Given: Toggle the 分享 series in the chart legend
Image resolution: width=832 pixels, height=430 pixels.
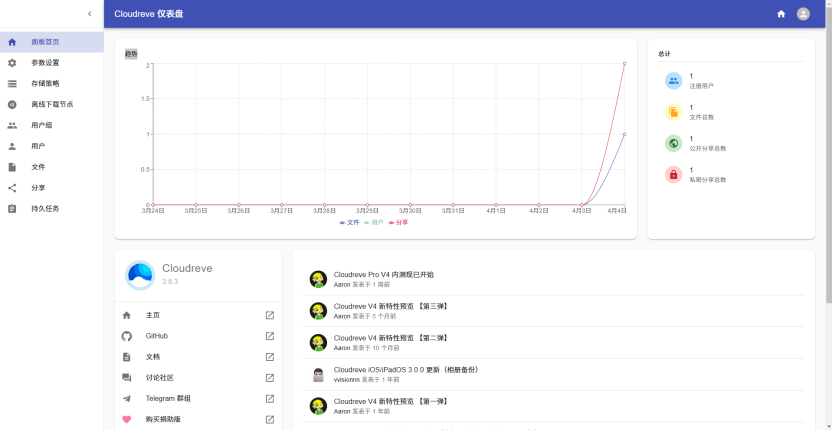Looking at the screenshot, I should coord(398,222).
